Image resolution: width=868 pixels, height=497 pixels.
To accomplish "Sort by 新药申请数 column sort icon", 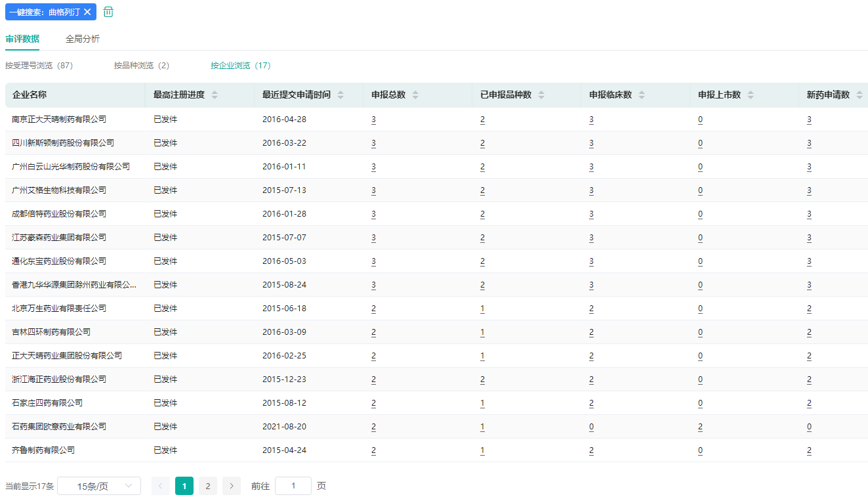I will (x=859, y=95).
